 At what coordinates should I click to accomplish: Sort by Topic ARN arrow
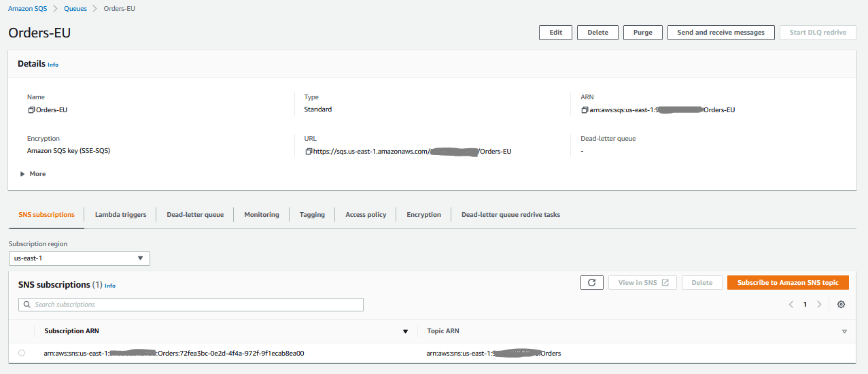click(845, 332)
